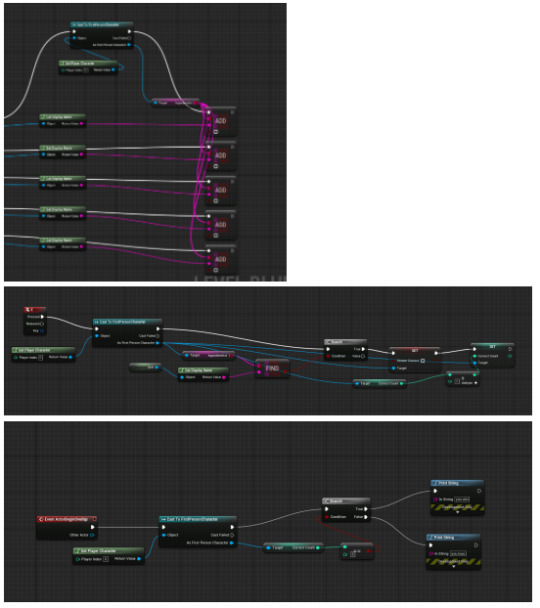Click In String field of upper Print String
Screen dimensions: 540x608
[462, 499]
